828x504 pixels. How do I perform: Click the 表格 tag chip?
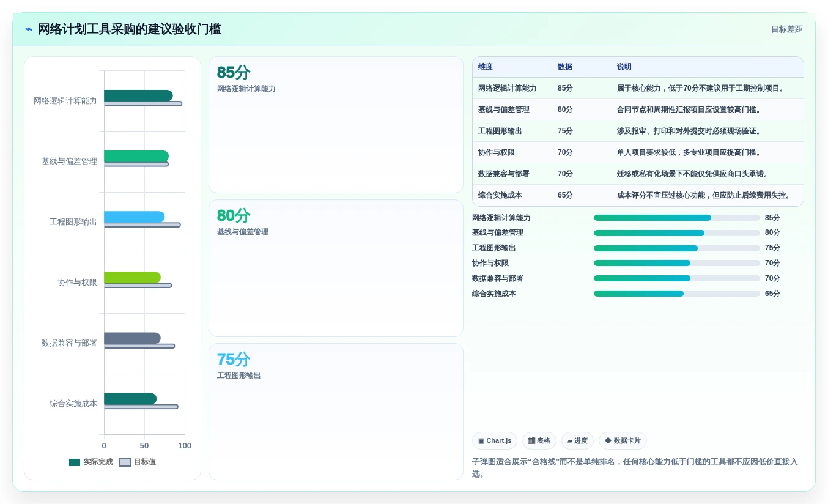pyautogui.click(x=539, y=441)
